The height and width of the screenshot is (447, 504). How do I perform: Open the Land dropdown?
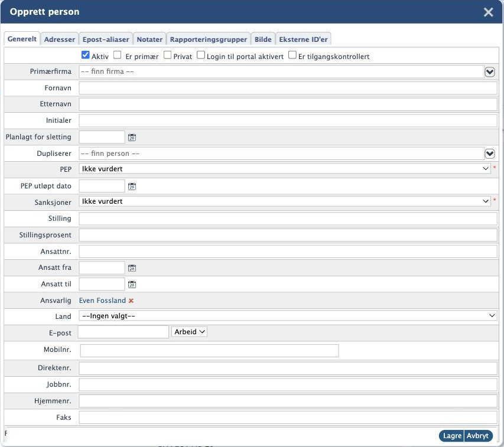[288, 316]
